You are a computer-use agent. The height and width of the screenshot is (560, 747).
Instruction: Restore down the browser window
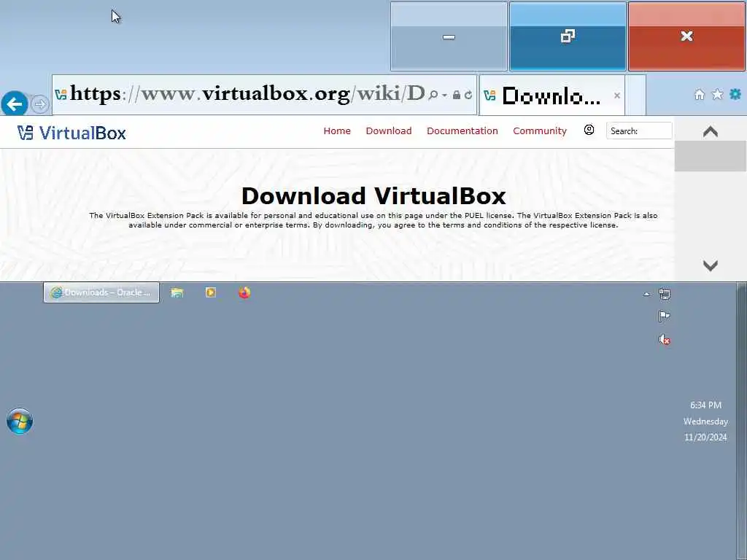coord(568,36)
